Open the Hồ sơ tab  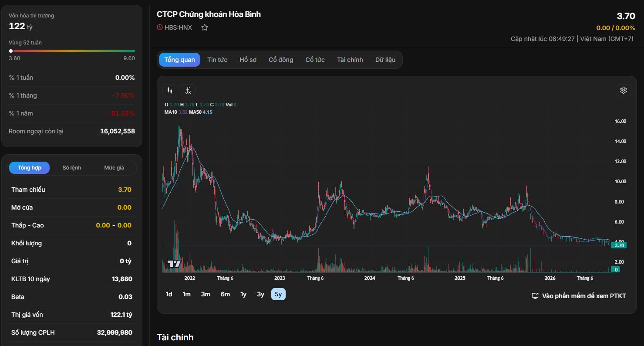click(248, 60)
